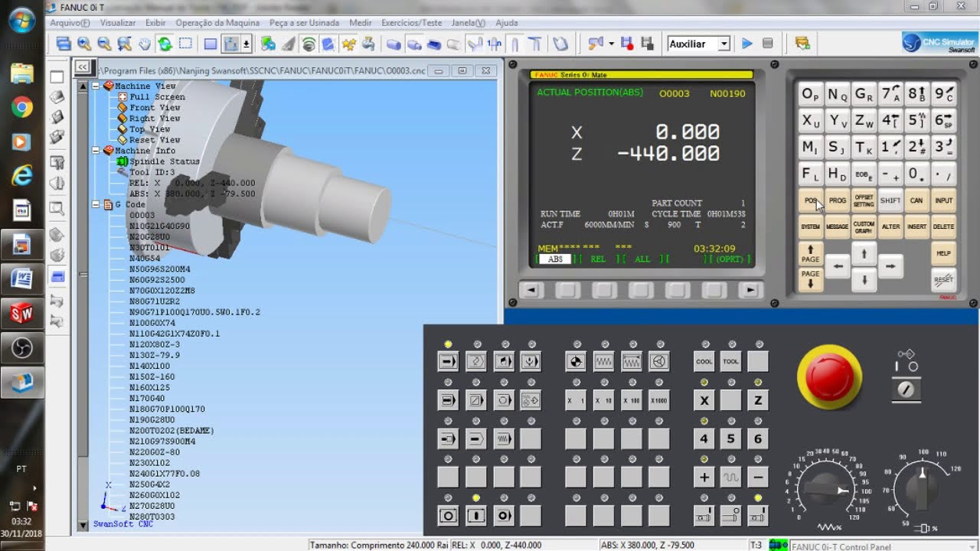Click the Zoom In magnifier toolbar icon

(84, 44)
